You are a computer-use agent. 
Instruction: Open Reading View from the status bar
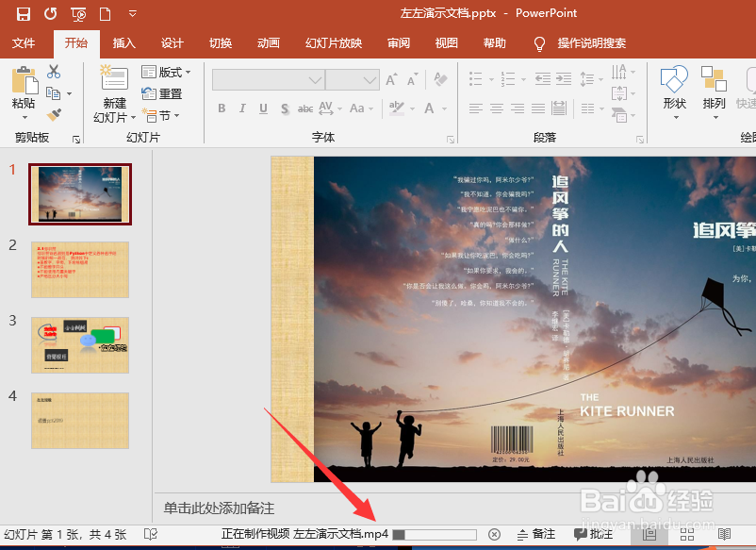click(x=725, y=534)
